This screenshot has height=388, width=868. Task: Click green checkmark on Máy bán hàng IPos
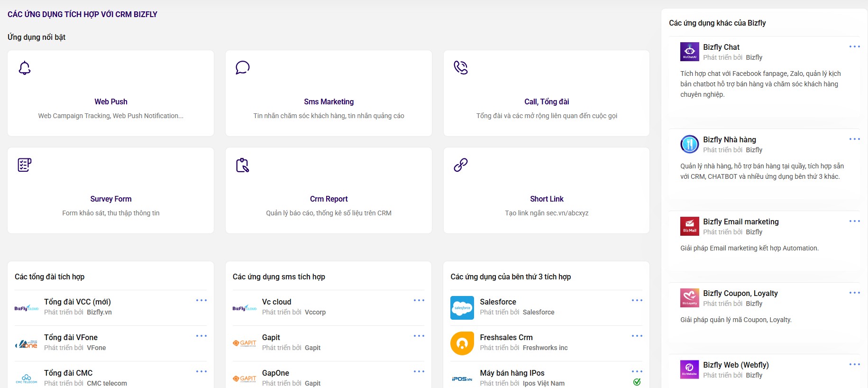coord(637,382)
